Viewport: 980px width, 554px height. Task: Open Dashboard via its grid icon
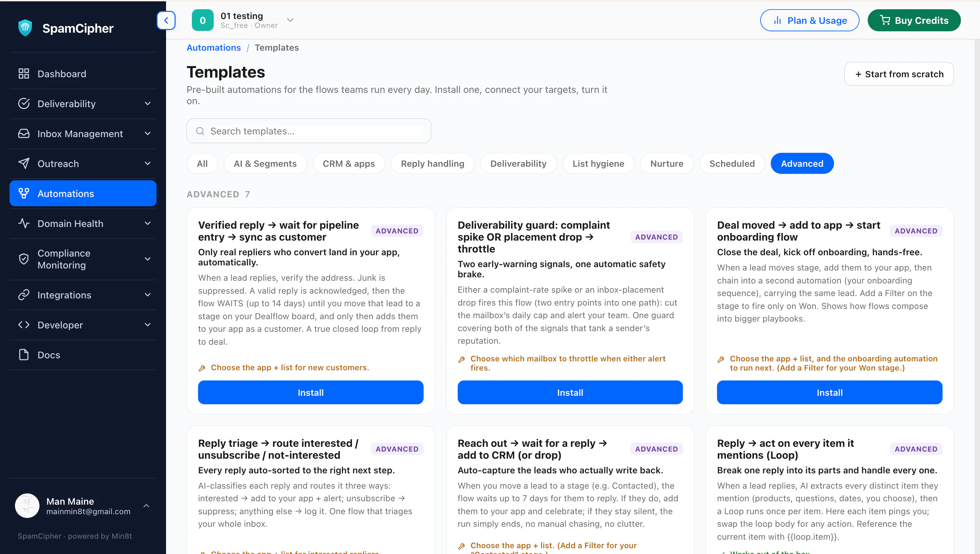pos(23,74)
